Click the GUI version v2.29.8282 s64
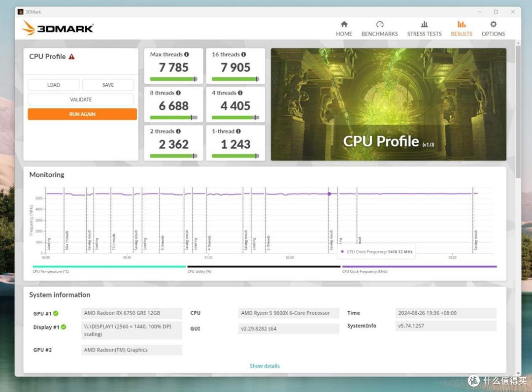The width and height of the screenshot is (532, 392). click(x=289, y=328)
